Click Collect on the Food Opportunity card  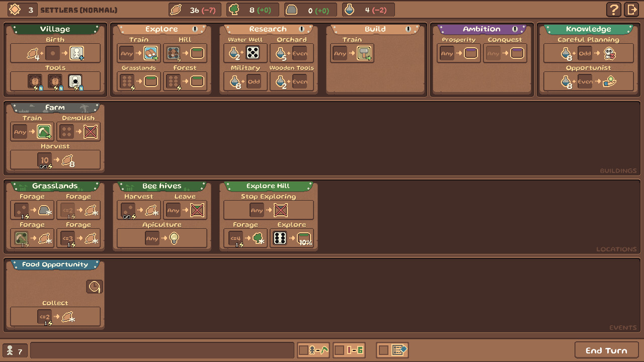(x=55, y=316)
